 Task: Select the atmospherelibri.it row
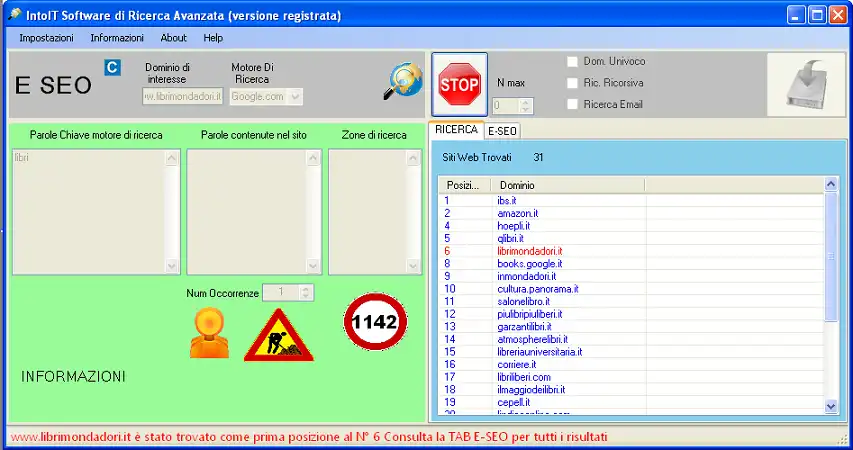[631, 339]
